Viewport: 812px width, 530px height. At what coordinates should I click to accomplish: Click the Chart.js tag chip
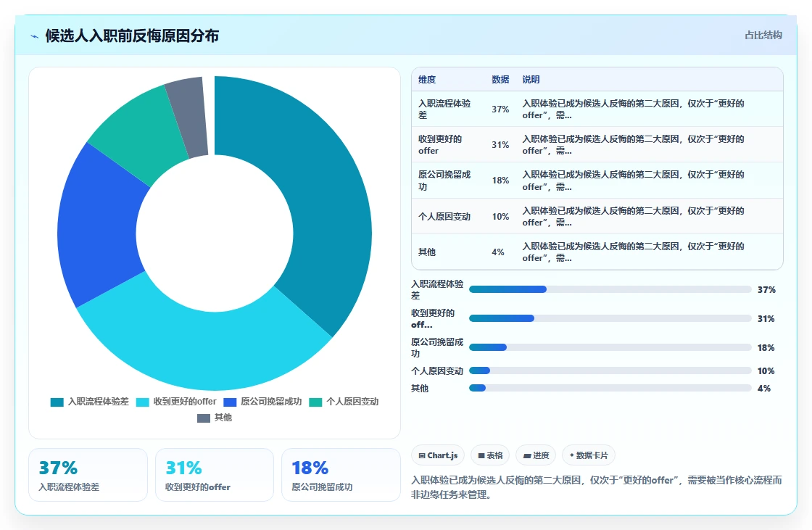(x=438, y=455)
